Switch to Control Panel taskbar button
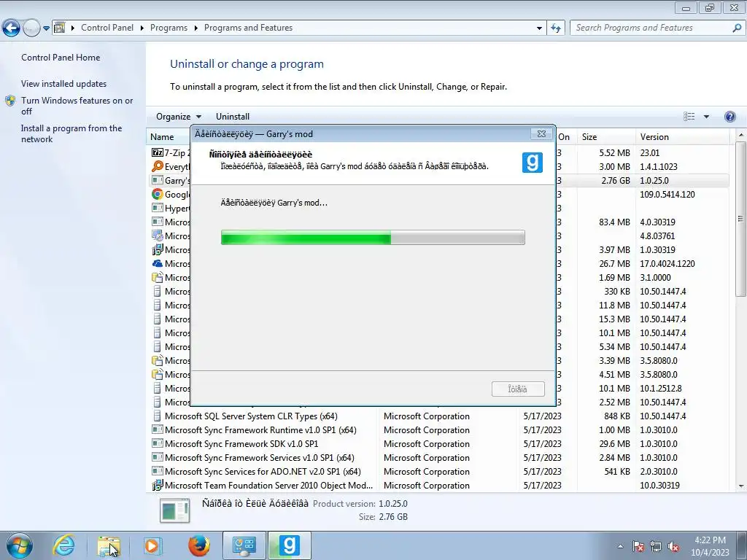Viewport: 747px width, 560px height. point(244,545)
